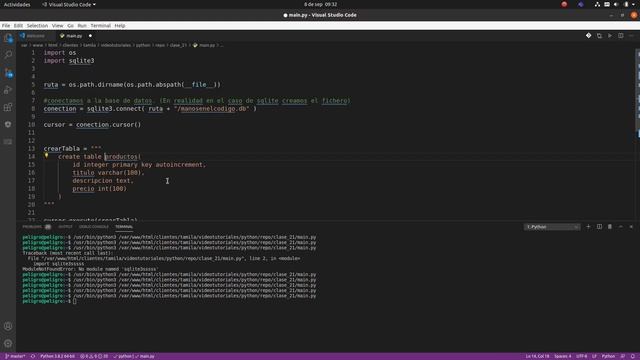Open the Help menu

[x=120, y=26]
